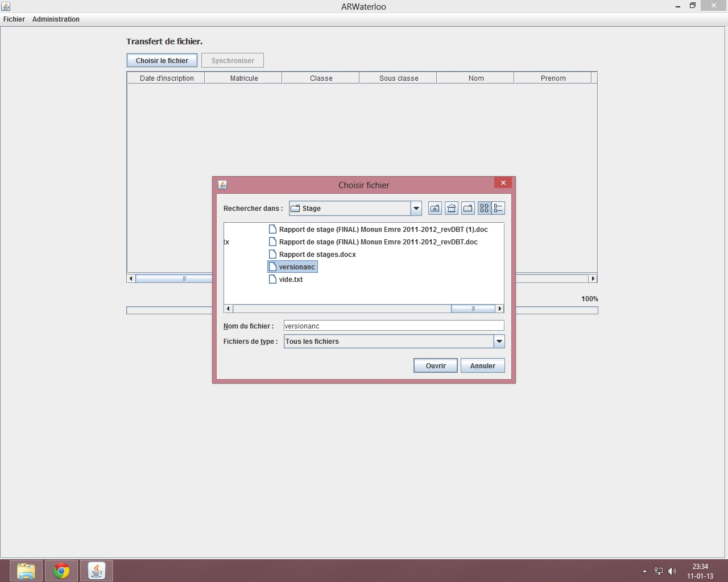Expand the 'Rechercher dans' folder dropdown
This screenshot has width=728, height=582.
click(x=416, y=209)
